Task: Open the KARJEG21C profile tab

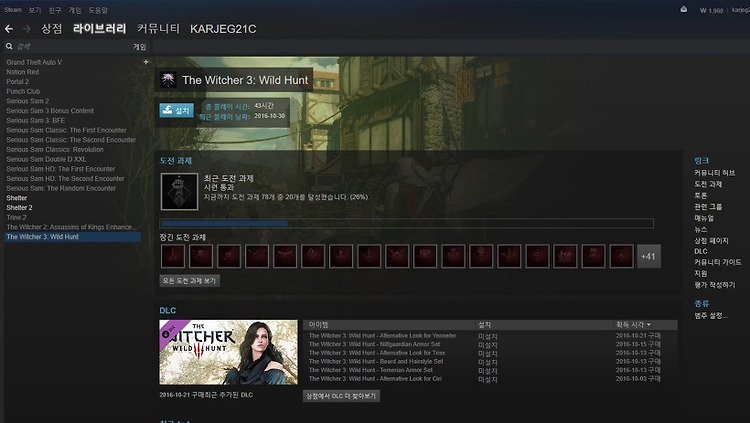Action: pos(223,29)
